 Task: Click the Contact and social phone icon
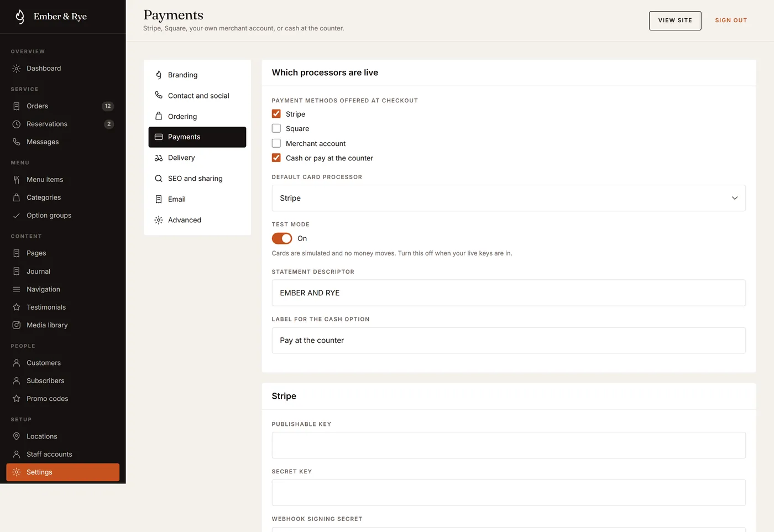point(159,96)
